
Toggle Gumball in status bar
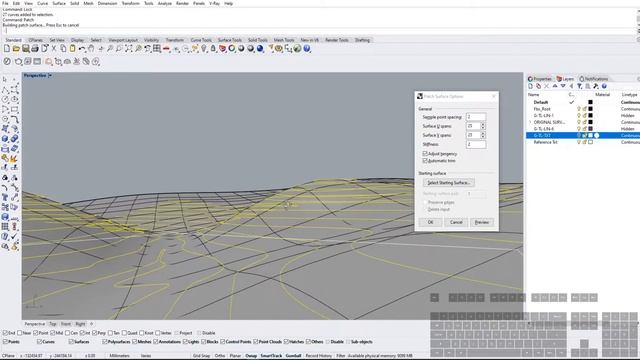[x=293, y=356]
